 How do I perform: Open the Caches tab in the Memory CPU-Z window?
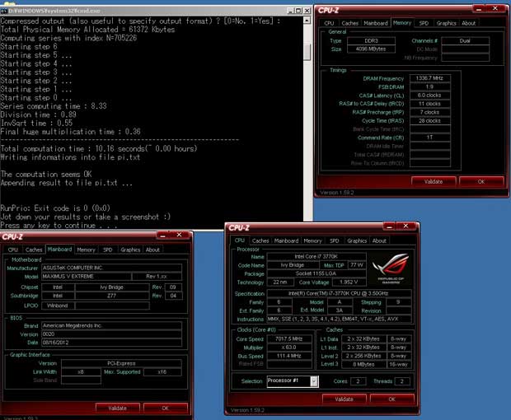coord(350,23)
